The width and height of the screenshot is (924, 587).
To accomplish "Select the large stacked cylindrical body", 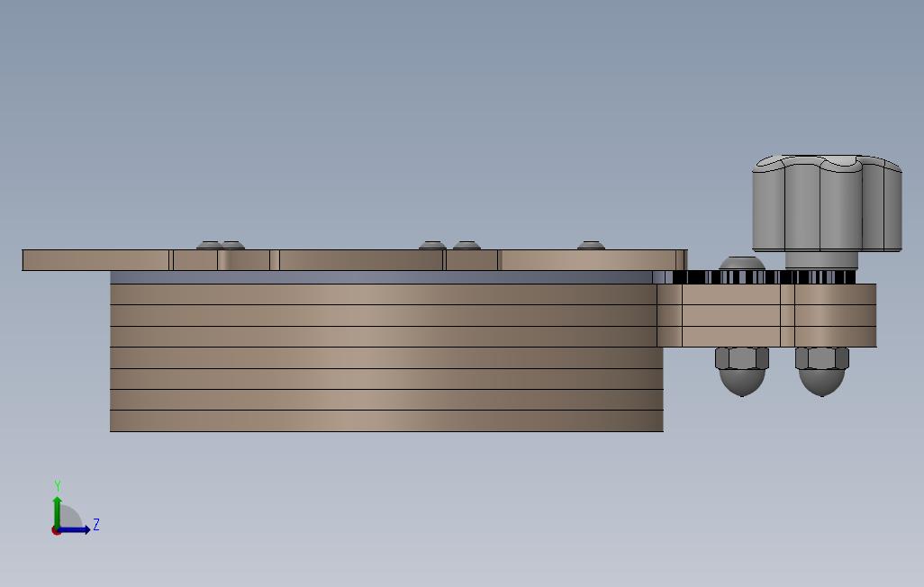I will (x=386, y=357).
